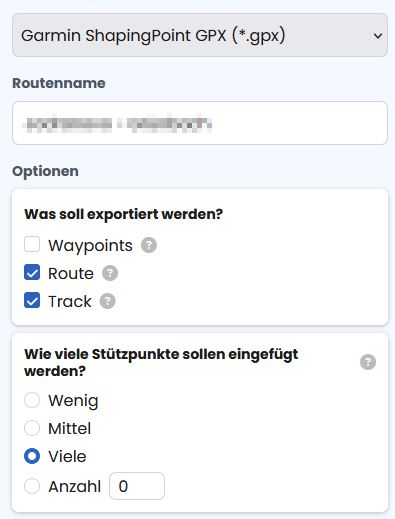
Task: Click the selected Viele radio button
Action: click(x=32, y=456)
